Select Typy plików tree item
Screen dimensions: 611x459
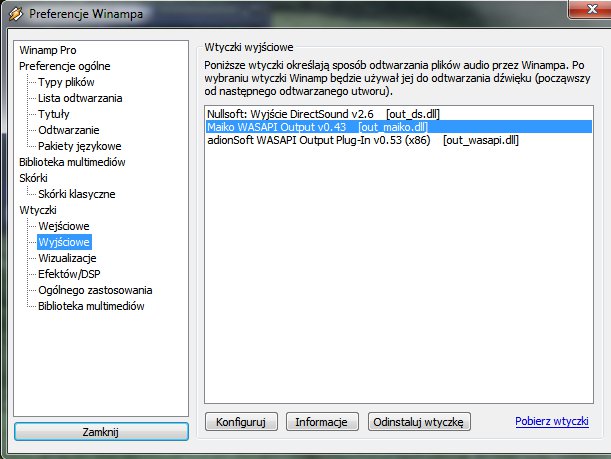click(x=66, y=82)
